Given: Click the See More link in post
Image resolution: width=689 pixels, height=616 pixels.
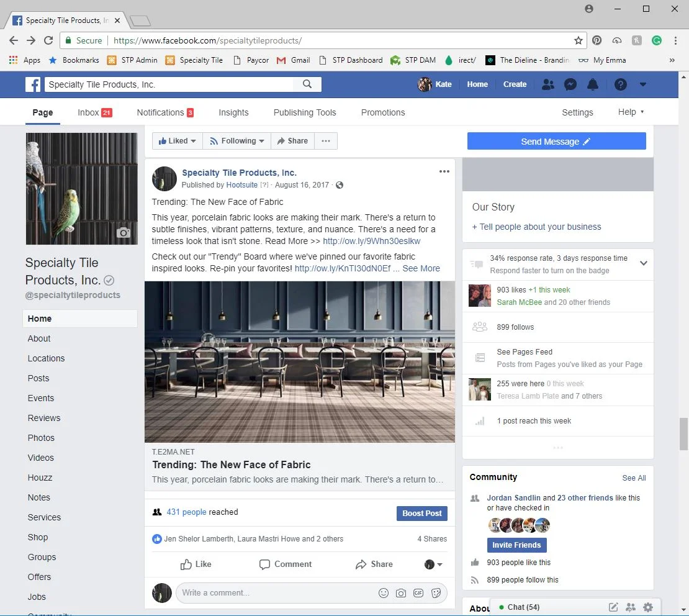Looking at the screenshot, I should click(x=421, y=269).
